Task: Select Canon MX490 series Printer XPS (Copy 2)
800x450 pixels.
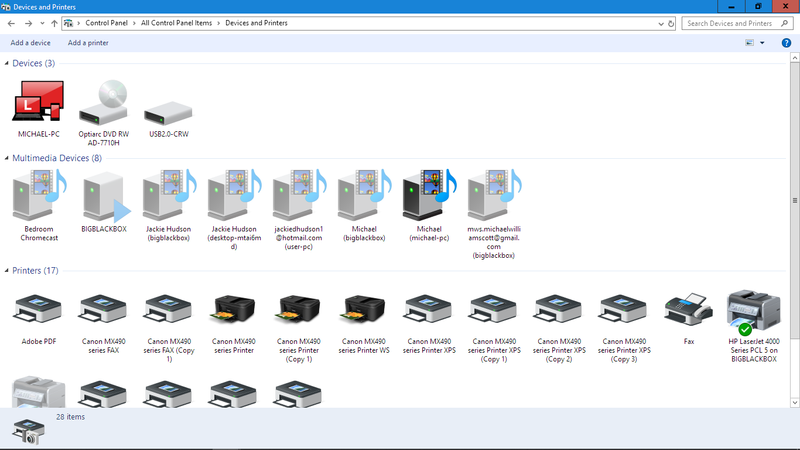Action: pos(559,308)
